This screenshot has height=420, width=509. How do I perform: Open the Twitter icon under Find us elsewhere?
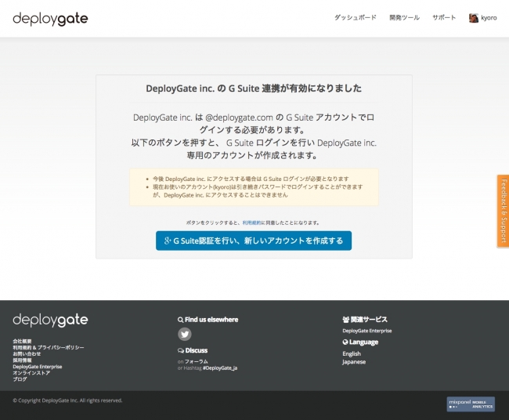(x=185, y=334)
